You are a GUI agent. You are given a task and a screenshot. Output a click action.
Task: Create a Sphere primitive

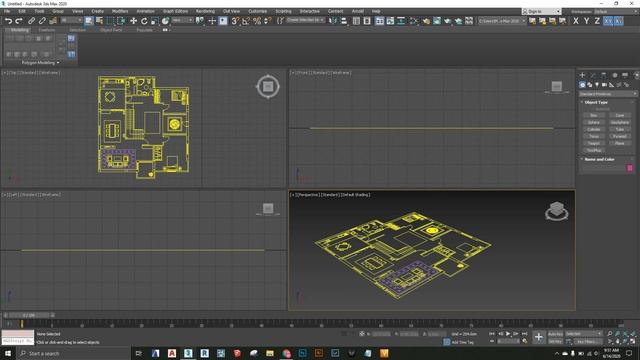coord(593,122)
